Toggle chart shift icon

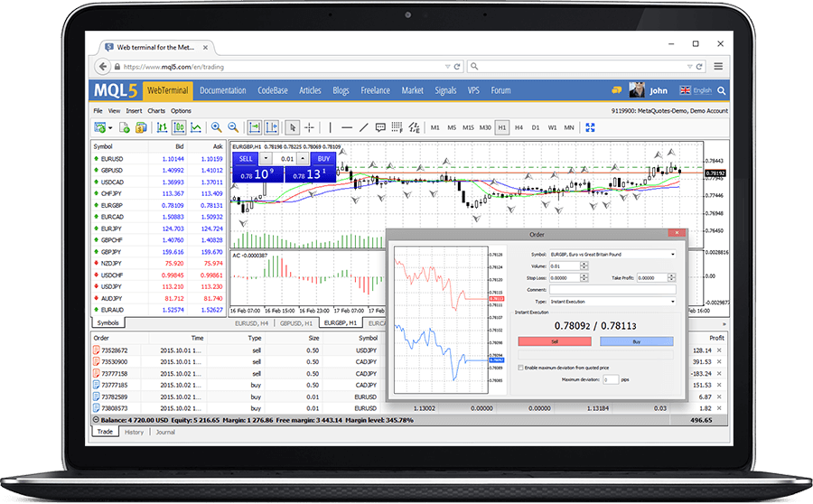point(271,127)
